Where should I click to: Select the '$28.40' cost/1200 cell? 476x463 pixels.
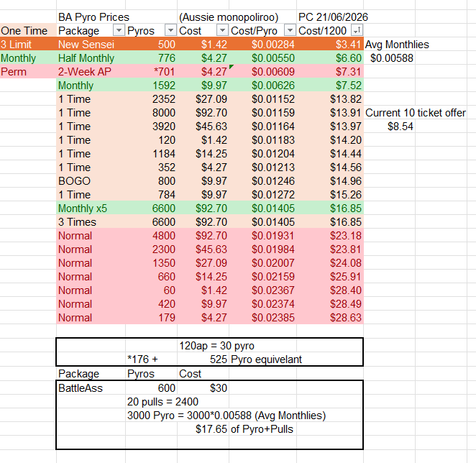[x=330, y=290]
